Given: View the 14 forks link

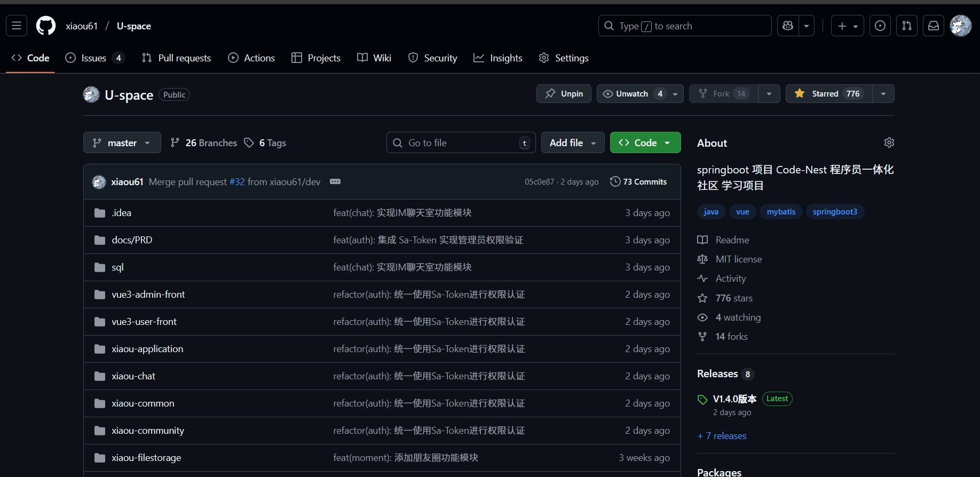Looking at the screenshot, I should tap(723, 337).
